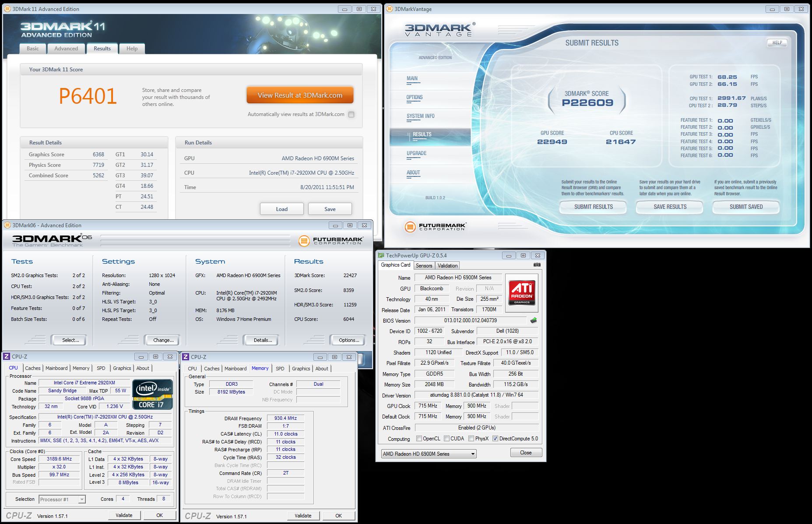Click the Close button in GPU-Z
812x524 pixels.
526,453
